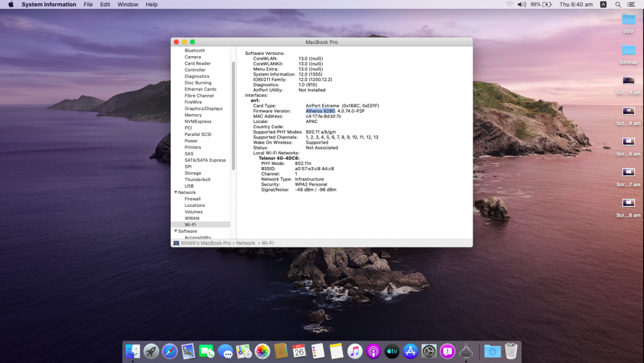The height and width of the screenshot is (363, 644).
Task: Open Spotlight search magnifier
Action: [x=618, y=5]
